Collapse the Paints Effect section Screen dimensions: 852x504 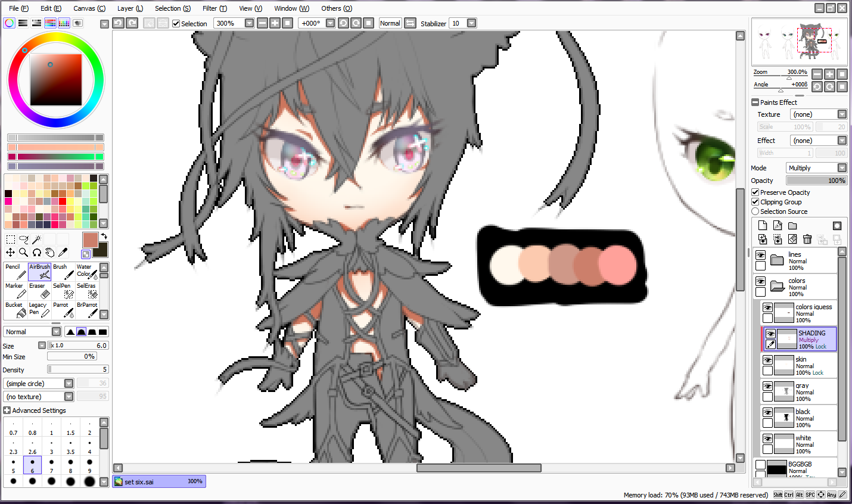[755, 102]
